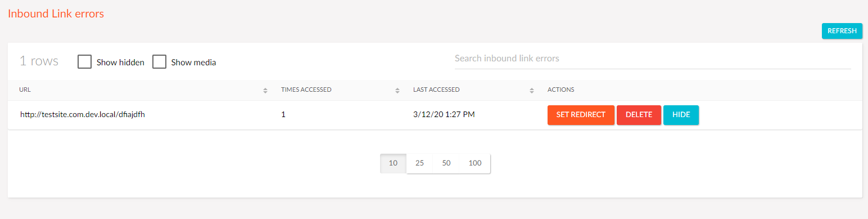
Task: Set page size to 100
Action: [x=475, y=163]
